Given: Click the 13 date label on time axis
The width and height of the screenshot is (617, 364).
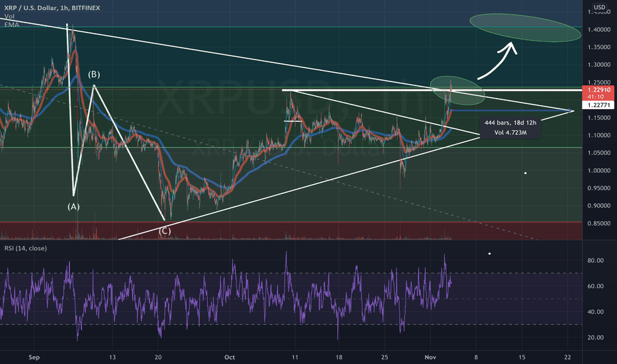Looking at the screenshot, I should 113,357.
